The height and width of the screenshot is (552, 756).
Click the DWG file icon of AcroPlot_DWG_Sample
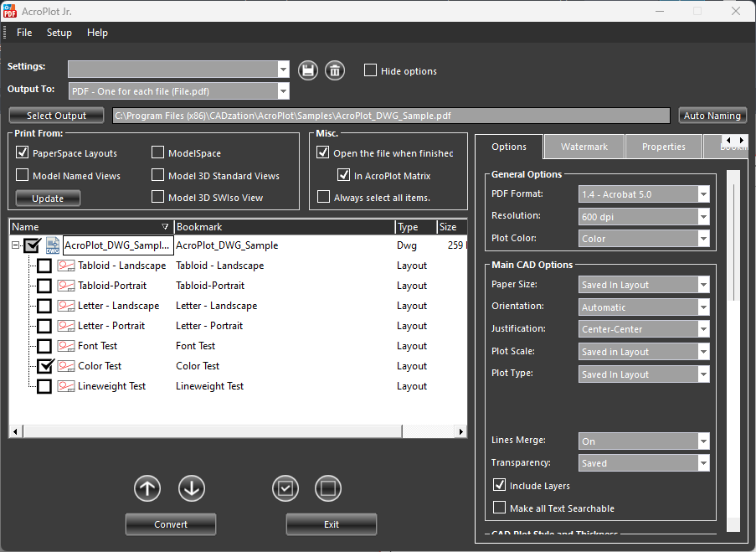(53, 245)
